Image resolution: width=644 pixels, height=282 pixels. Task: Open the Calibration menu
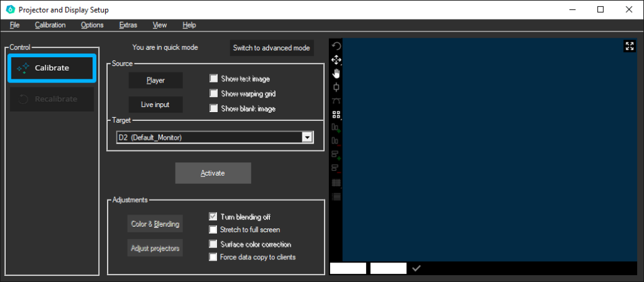click(x=50, y=25)
